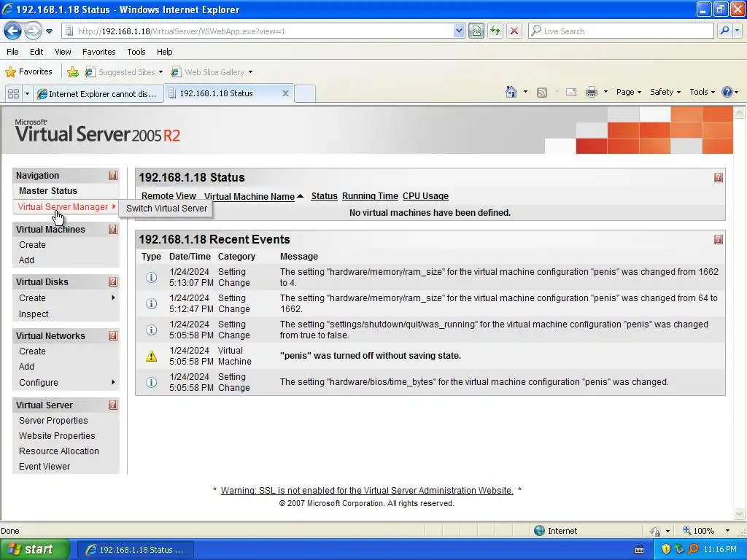Click the browser Forward button
The image size is (747, 560).
[x=33, y=31]
